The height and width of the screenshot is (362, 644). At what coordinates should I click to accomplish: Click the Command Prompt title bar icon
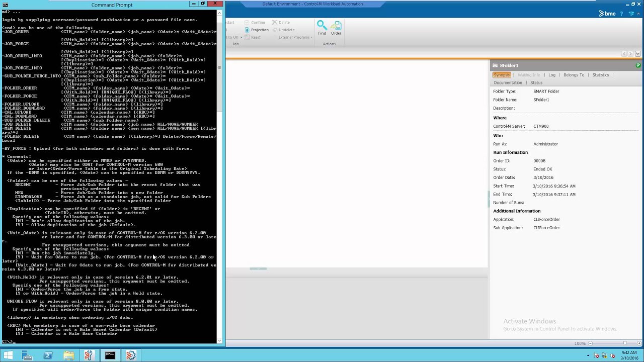(5, 5)
